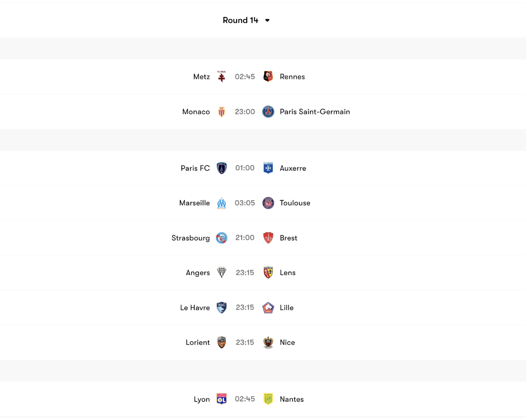Screen dimensions: 527x420
Task: Click the Lille LOSC badge
Action: (268, 308)
